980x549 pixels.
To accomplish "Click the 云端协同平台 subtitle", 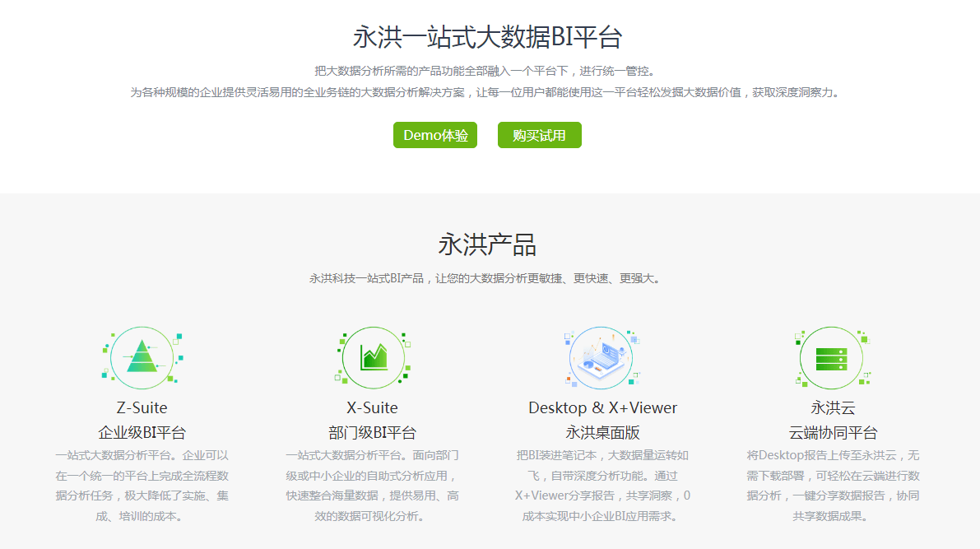I will (x=833, y=432).
